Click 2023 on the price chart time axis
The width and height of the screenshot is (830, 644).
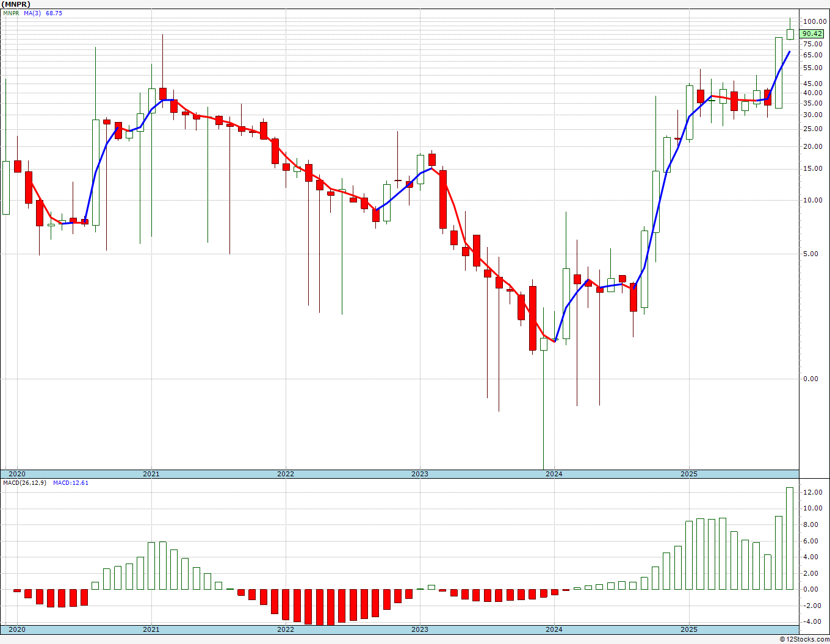click(420, 474)
